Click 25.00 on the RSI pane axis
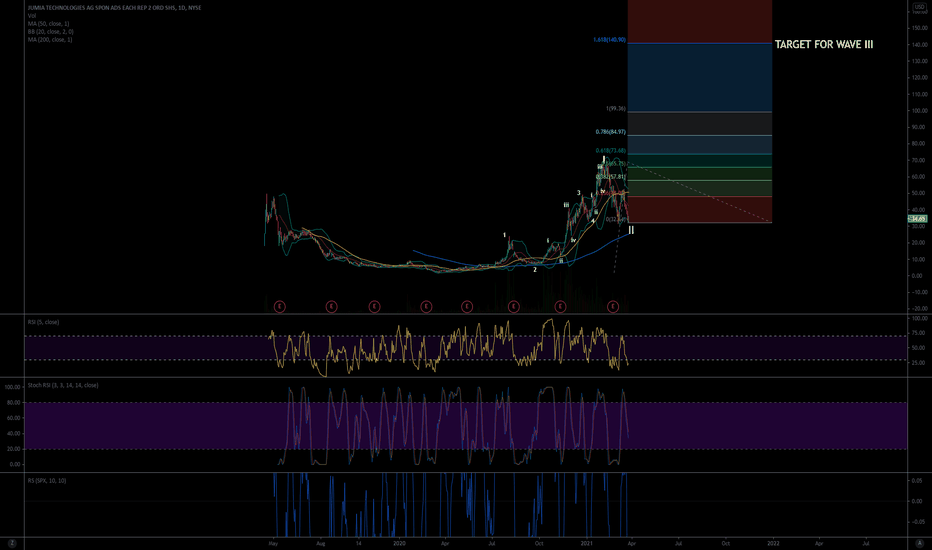 (920, 363)
